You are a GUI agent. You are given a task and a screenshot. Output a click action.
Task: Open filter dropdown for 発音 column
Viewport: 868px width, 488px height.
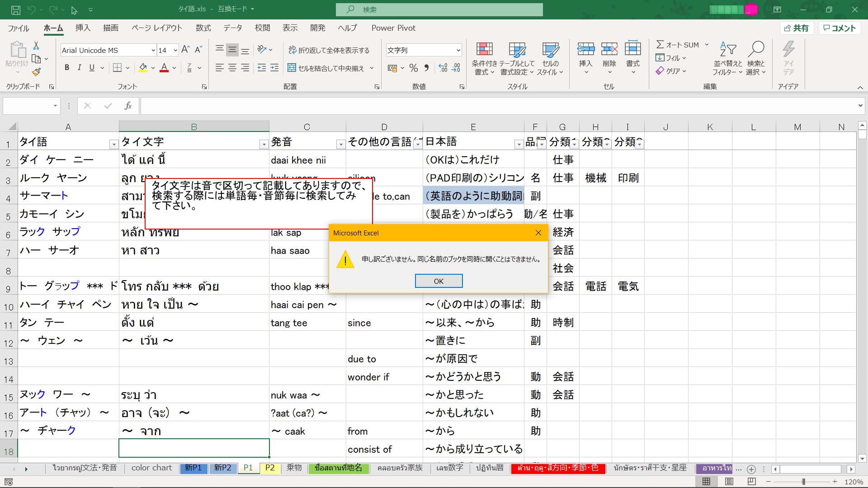point(340,144)
